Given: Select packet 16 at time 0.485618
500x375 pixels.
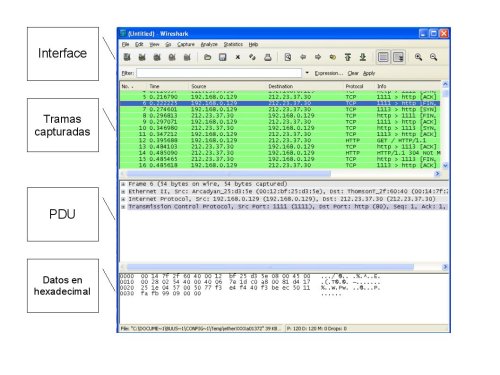Looking at the screenshot, I should [280, 165].
